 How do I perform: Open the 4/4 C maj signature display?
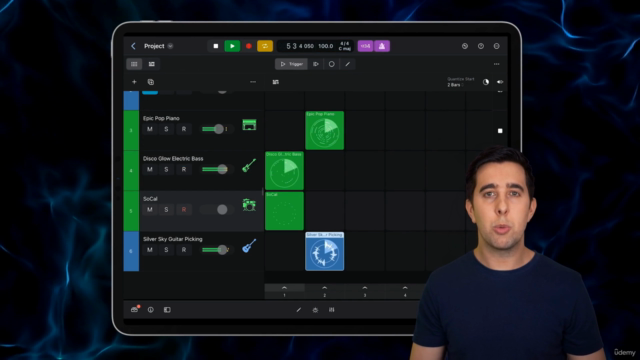tap(344, 46)
